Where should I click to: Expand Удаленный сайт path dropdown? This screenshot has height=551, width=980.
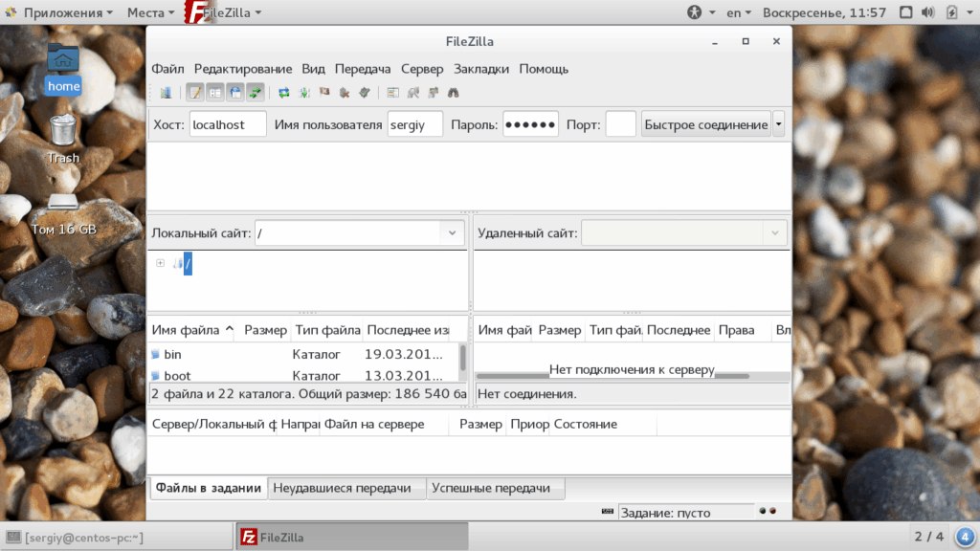tap(775, 233)
